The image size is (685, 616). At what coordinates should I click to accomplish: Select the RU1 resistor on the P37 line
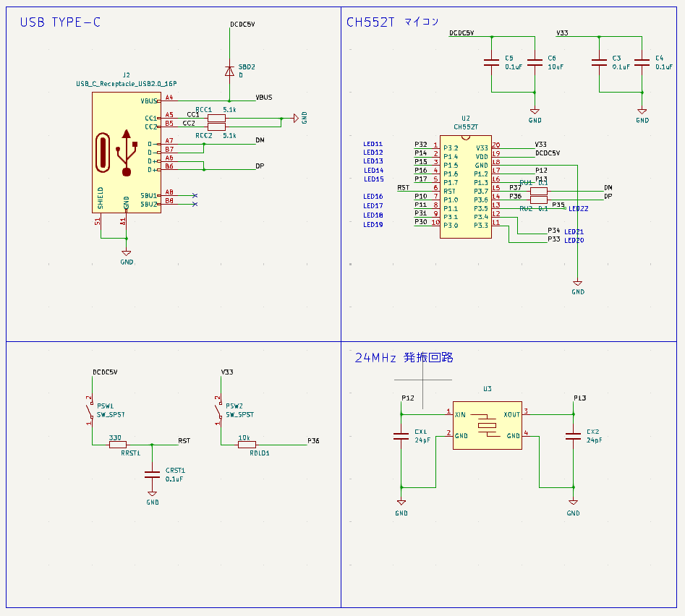coord(539,191)
